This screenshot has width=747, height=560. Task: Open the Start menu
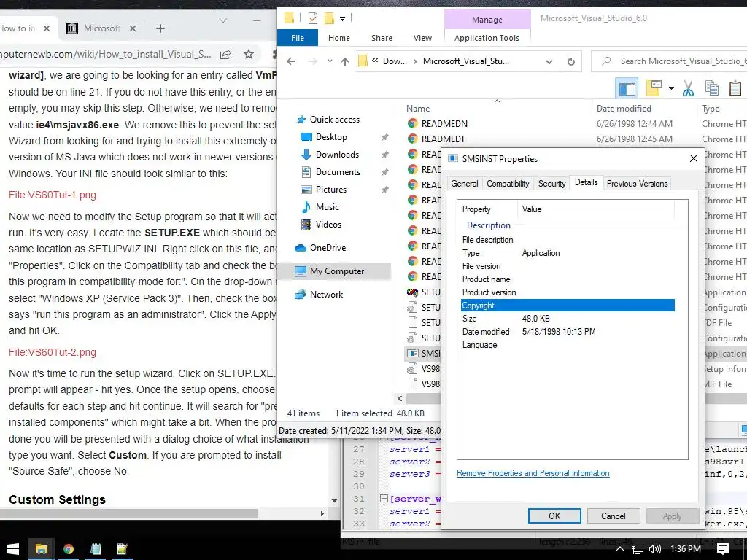13,549
